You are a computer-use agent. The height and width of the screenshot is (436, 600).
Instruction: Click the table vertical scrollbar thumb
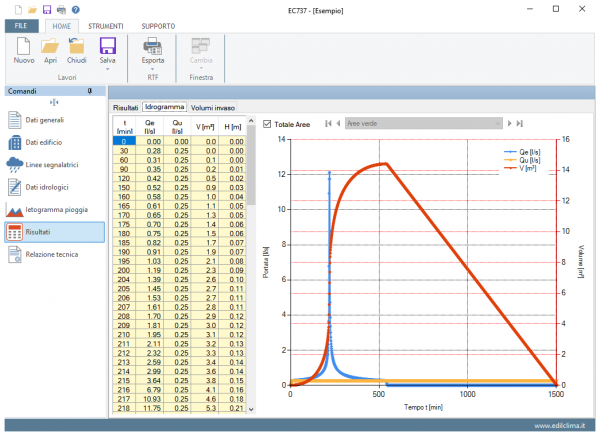coord(251,165)
